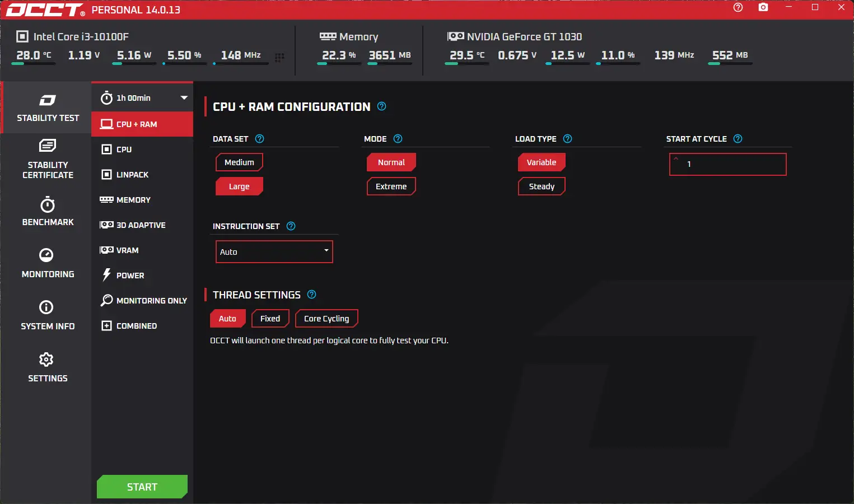Select the CPU test

coord(142,150)
